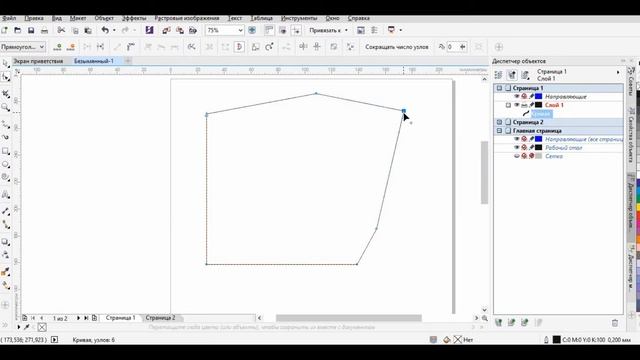Print the document using the printer icon

click(x=44, y=30)
